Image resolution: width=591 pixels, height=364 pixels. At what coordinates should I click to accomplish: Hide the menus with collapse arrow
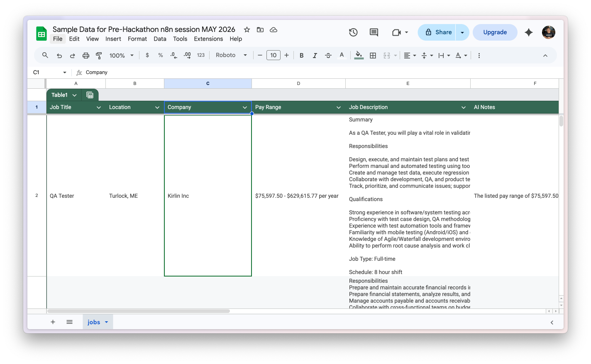(545, 56)
